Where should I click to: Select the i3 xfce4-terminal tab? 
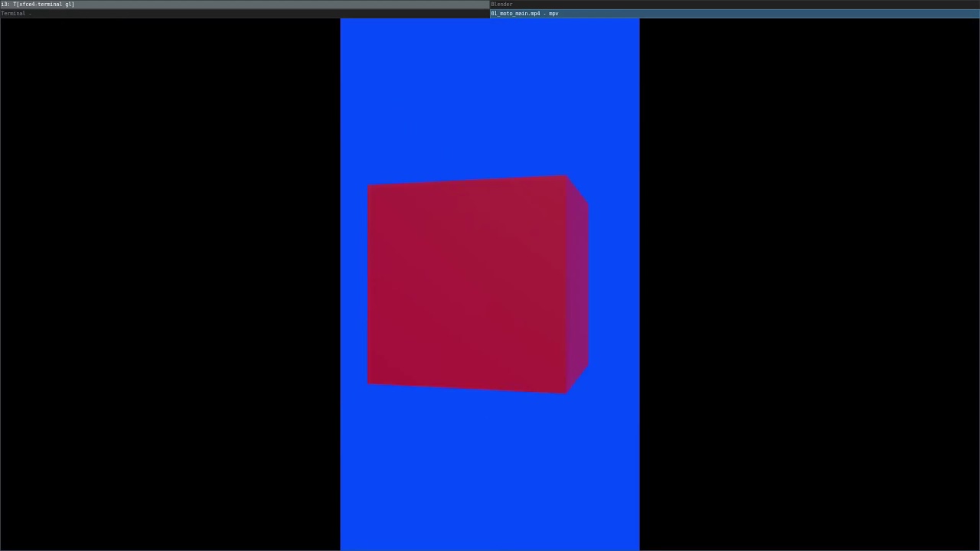pyautogui.click(x=245, y=4)
